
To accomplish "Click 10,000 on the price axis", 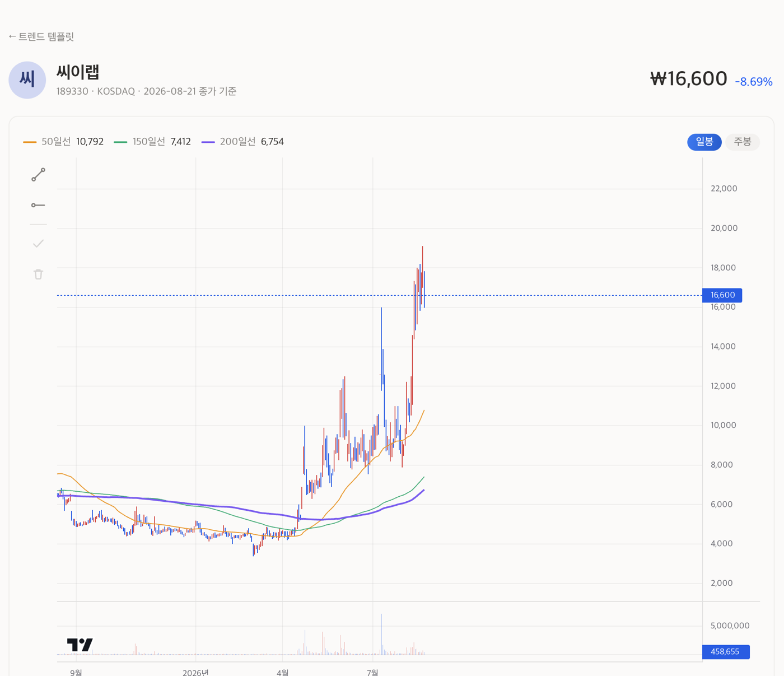I will (723, 425).
